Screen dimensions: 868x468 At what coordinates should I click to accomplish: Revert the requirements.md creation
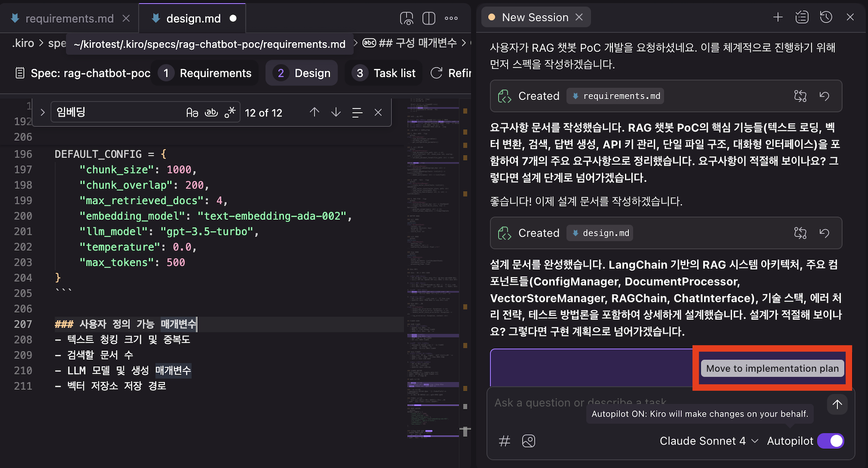(824, 96)
